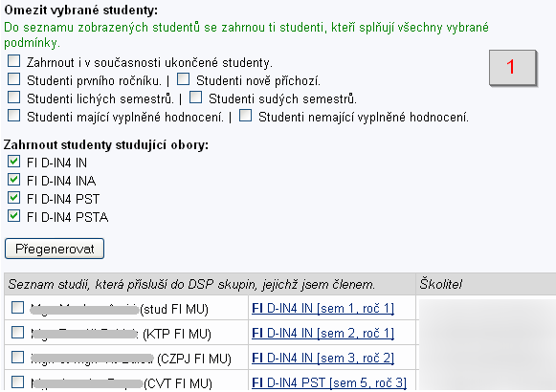The height and width of the screenshot is (392, 556).
Task: Uncheck the 'FI D-IN4 IN' field checkbox
Action: (x=13, y=162)
